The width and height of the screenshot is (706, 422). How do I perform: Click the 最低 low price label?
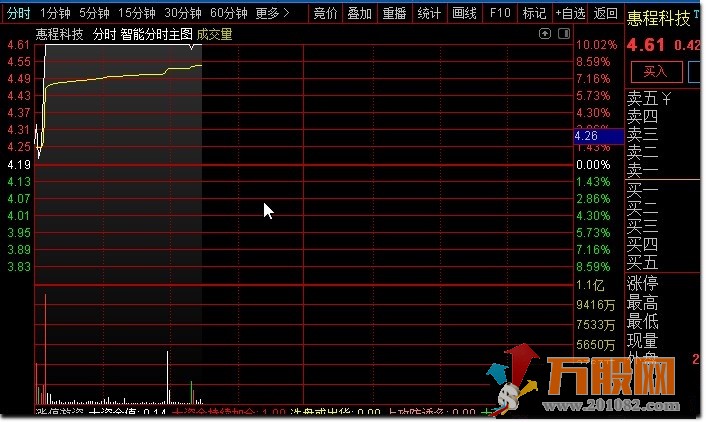point(643,322)
